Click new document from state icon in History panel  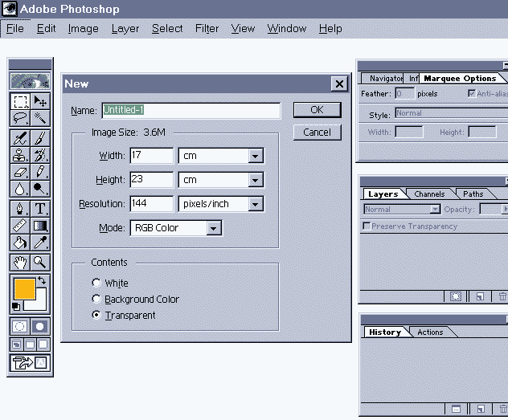456,409
